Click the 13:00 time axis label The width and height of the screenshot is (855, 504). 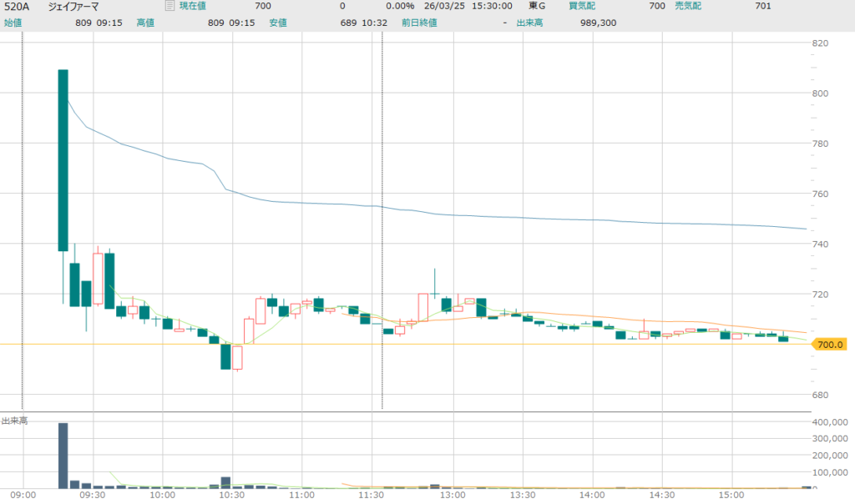click(x=452, y=495)
